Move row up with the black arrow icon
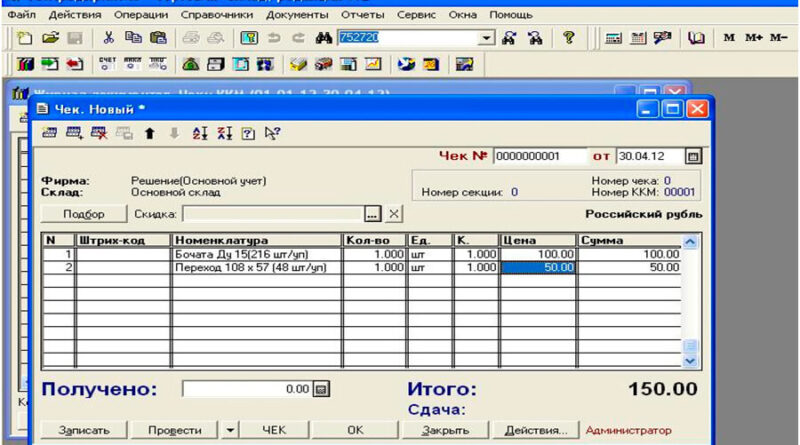 click(148, 133)
